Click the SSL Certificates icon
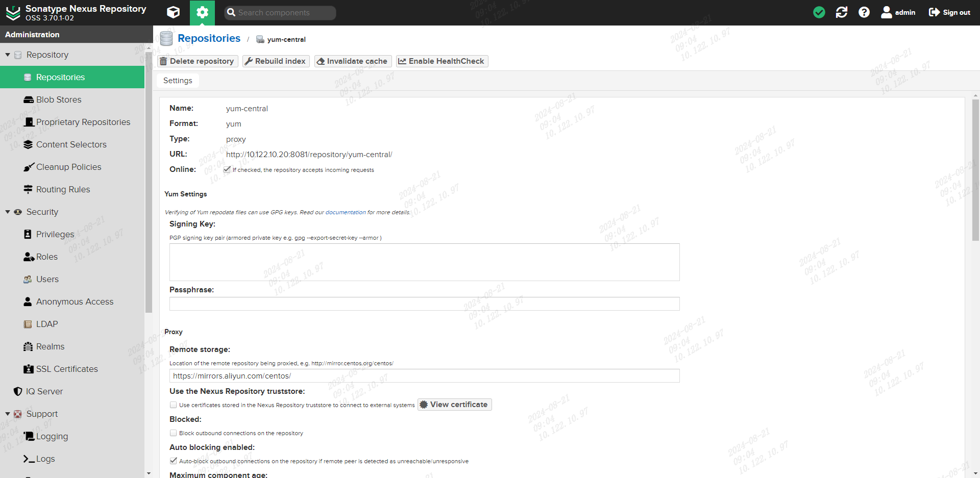 29,369
